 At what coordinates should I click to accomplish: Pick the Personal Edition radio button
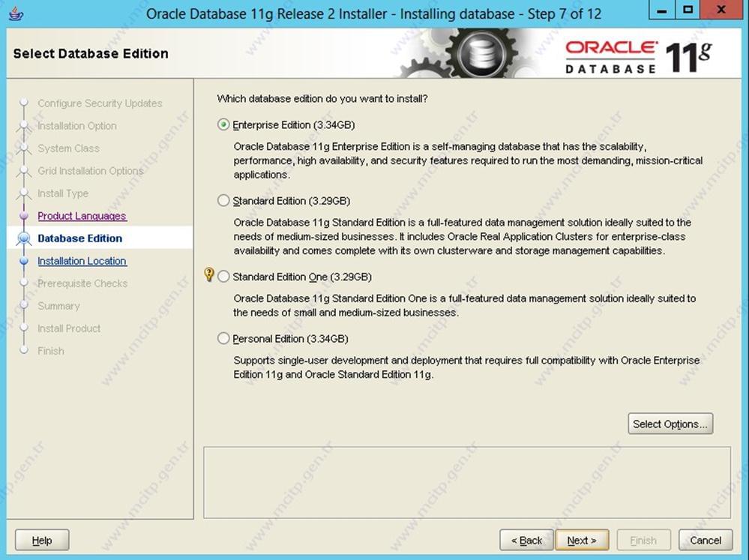tap(223, 339)
